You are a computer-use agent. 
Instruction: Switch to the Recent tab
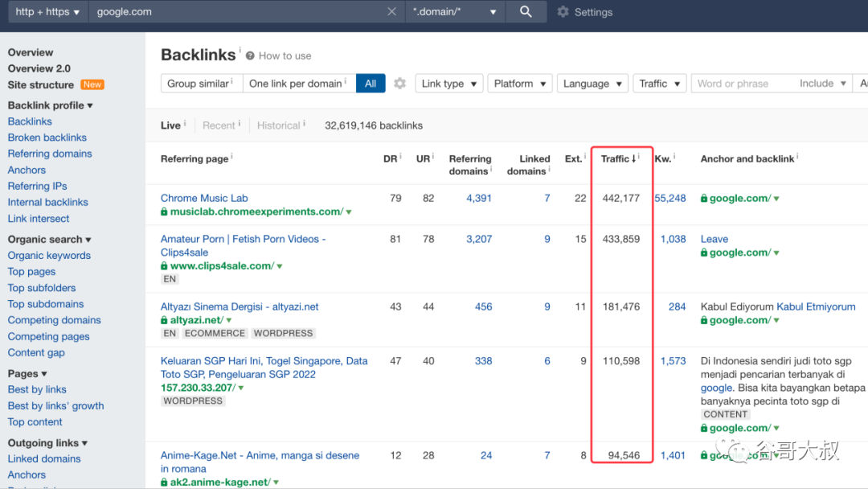click(x=219, y=125)
